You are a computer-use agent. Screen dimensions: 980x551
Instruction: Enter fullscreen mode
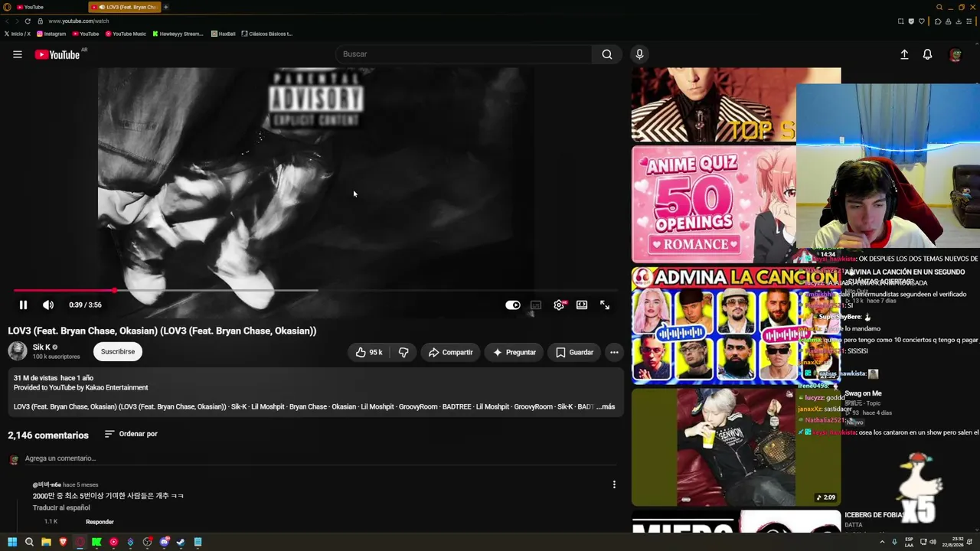point(605,305)
